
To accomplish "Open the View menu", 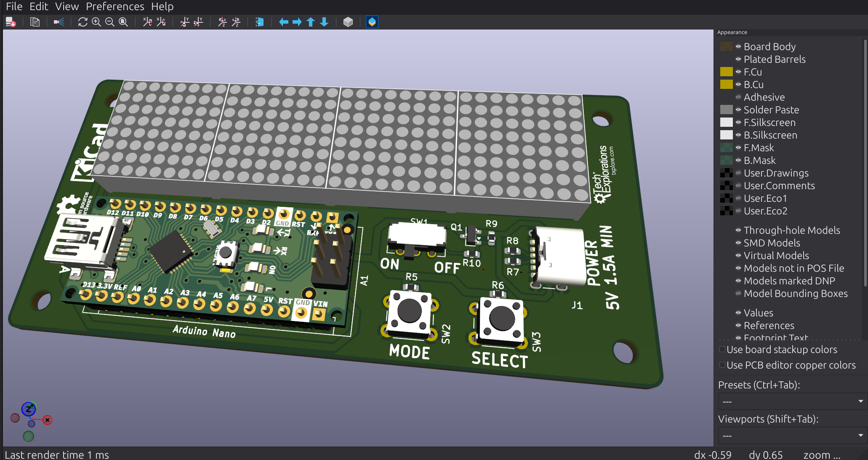I will tap(67, 6).
